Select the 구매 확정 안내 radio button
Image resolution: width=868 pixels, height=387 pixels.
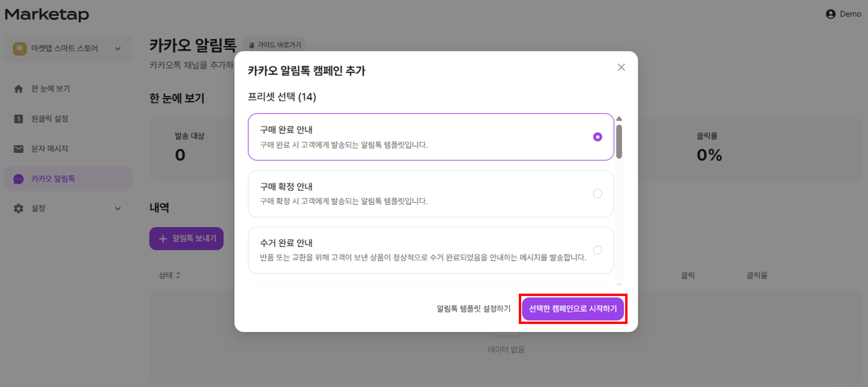click(597, 194)
